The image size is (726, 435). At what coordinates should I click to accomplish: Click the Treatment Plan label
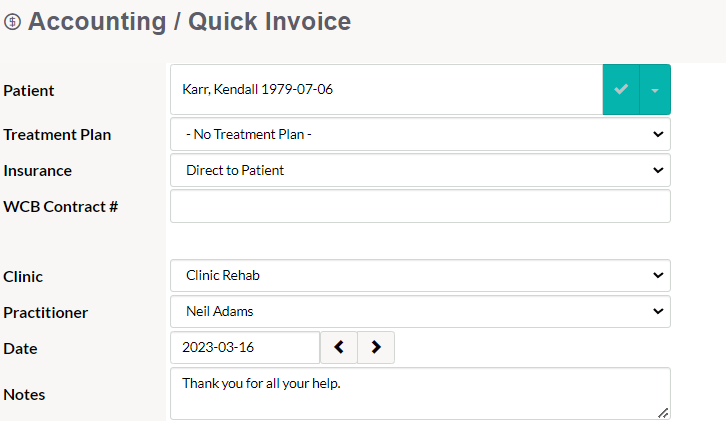[57, 135]
